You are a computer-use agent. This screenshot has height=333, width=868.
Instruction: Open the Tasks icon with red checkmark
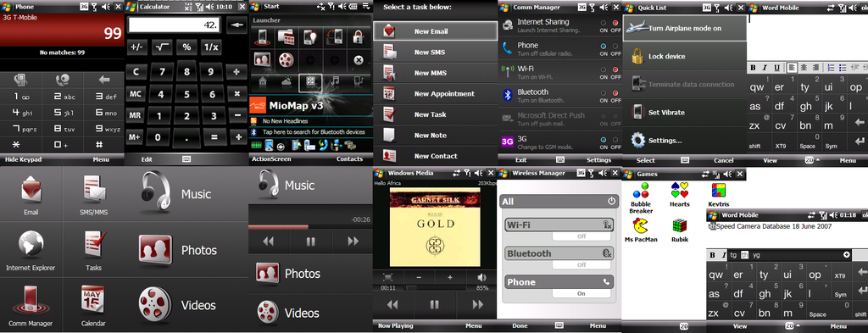[x=93, y=250]
